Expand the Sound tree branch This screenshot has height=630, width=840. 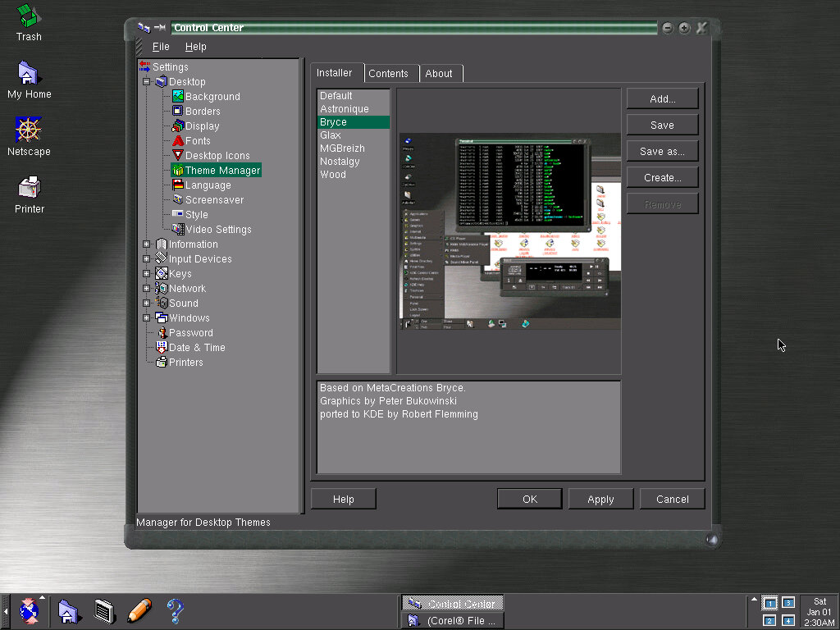coord(147,304)
